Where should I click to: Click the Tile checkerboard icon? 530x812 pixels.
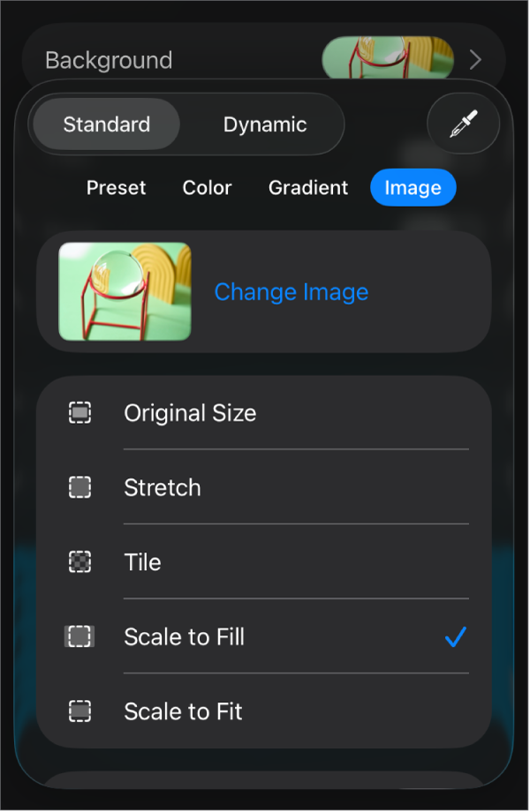click(79, 562)
